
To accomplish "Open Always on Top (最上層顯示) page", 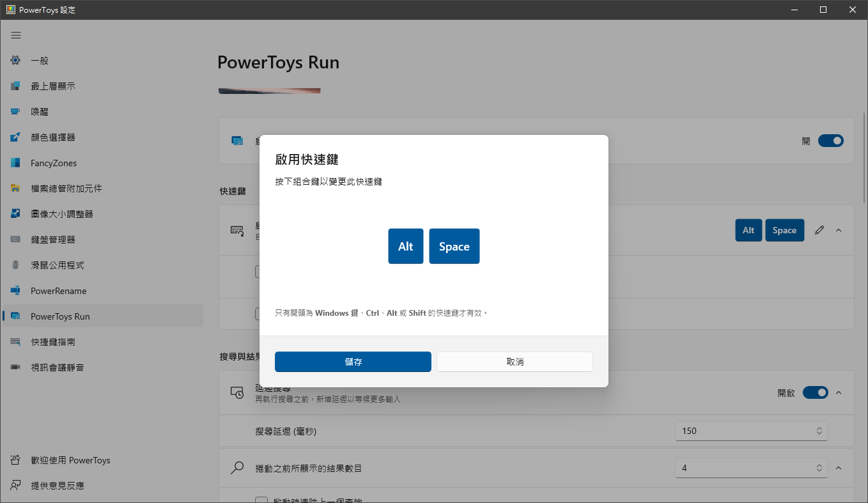I will (x=103, y=86).
